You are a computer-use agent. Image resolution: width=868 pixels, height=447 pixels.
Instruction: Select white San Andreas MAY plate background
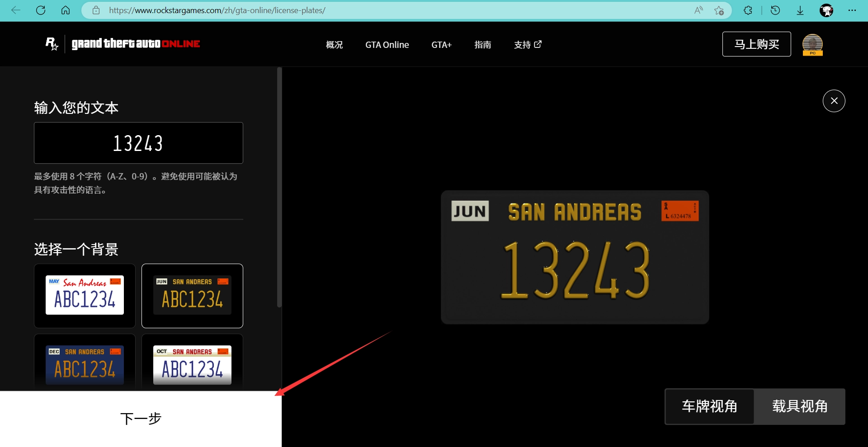(x=85, y=296)
